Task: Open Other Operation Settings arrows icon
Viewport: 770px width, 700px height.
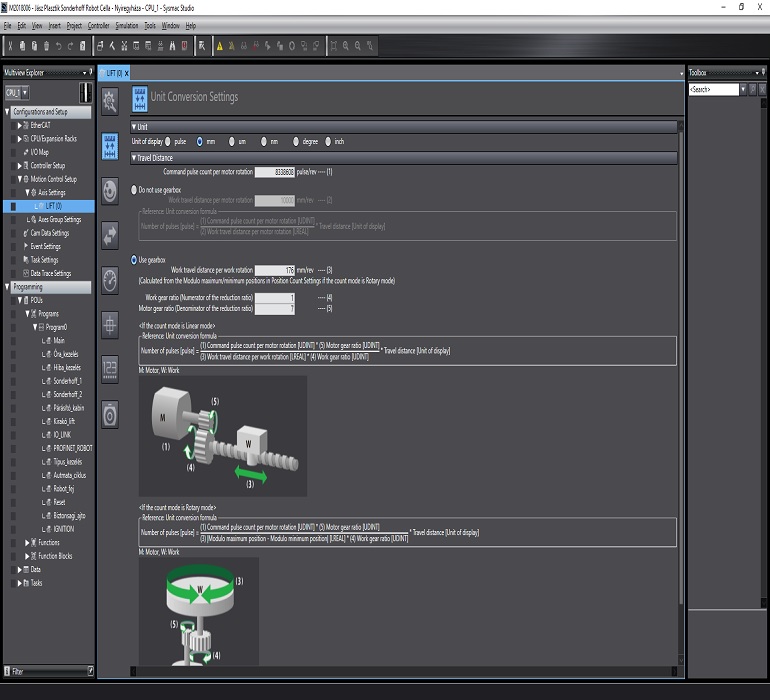Action: click(x=110, y=235)
